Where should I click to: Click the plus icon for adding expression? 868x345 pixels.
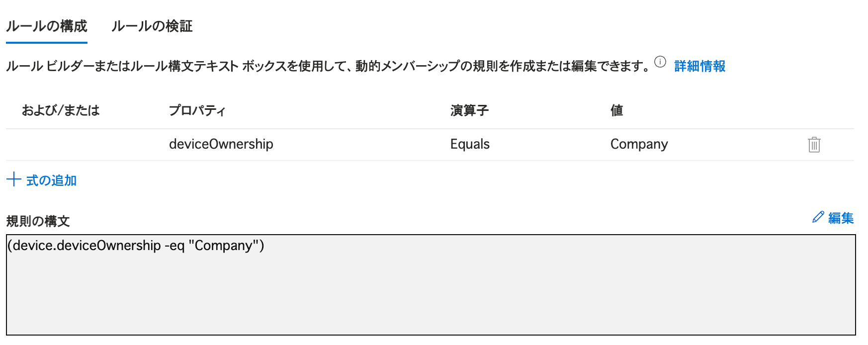point(13,179)
